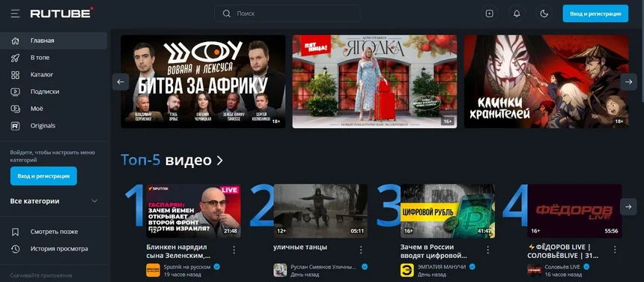Open options for Зачем в России video
The height and width of the screenshot is (282, 644).
[488, 250]
